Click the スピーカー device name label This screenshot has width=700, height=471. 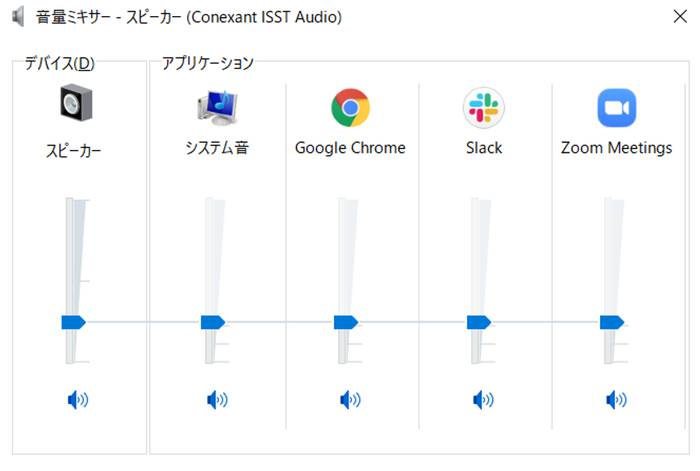[74, 150]
